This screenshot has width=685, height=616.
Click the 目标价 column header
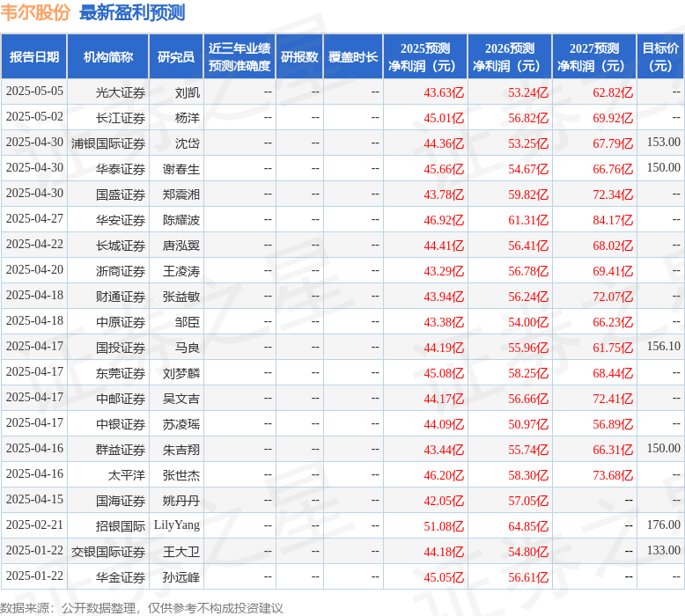point(660,57)
